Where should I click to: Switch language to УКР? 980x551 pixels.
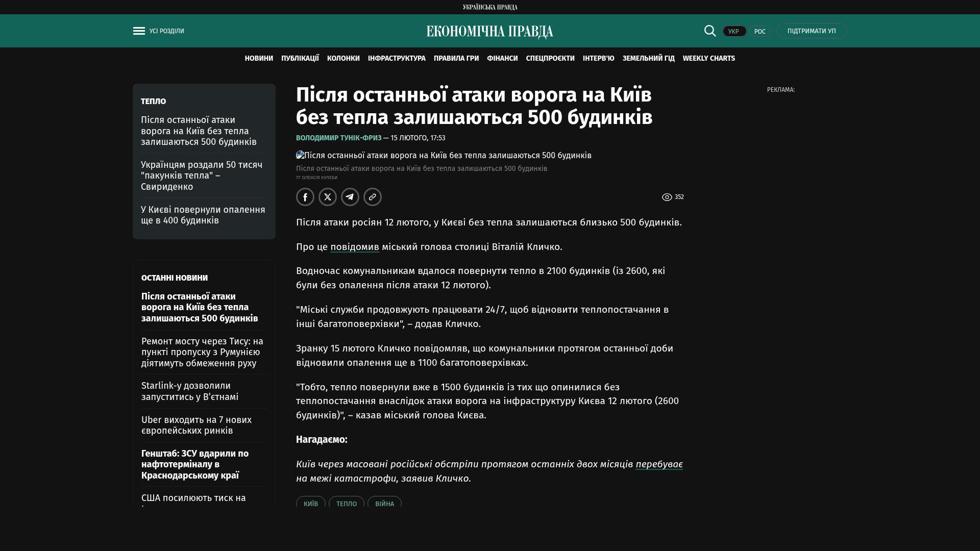[x=734, y=32]
